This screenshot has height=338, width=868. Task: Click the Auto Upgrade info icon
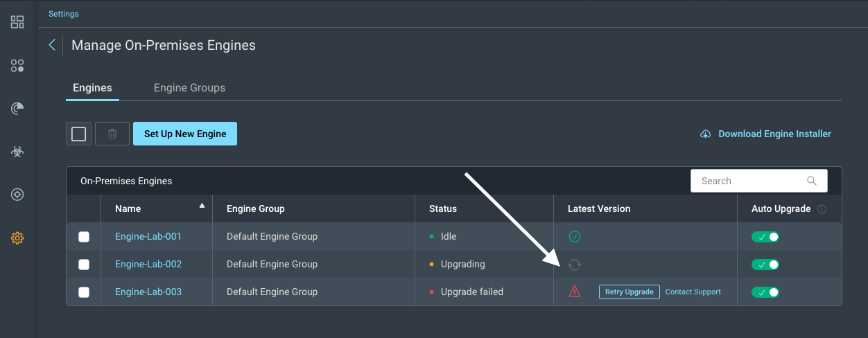pyautogui.click(x=822, y=209)
